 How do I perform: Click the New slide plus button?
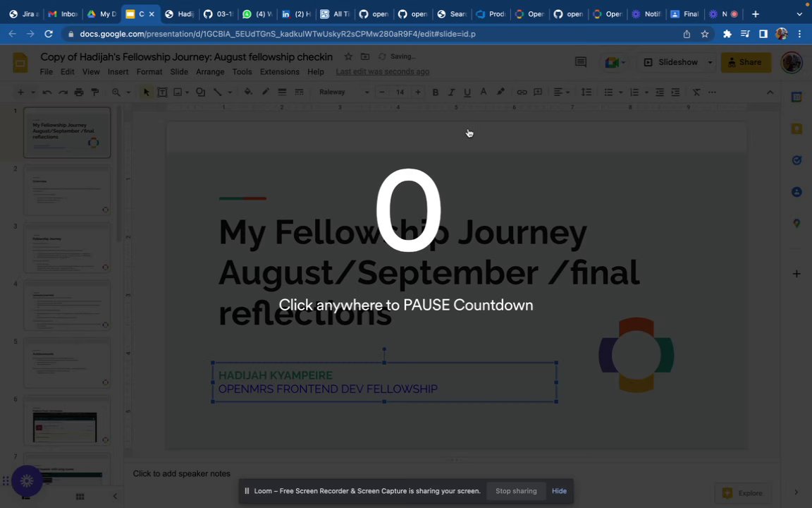tap(20, 92)
